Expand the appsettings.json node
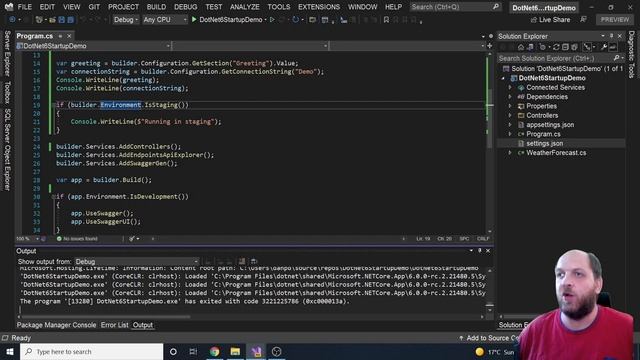Image resolution: width=640 pixels, height=360 pixels. tap(510, 125)
